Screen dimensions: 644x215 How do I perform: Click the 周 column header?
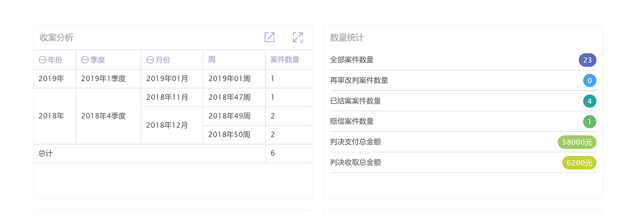click(234, 60)
